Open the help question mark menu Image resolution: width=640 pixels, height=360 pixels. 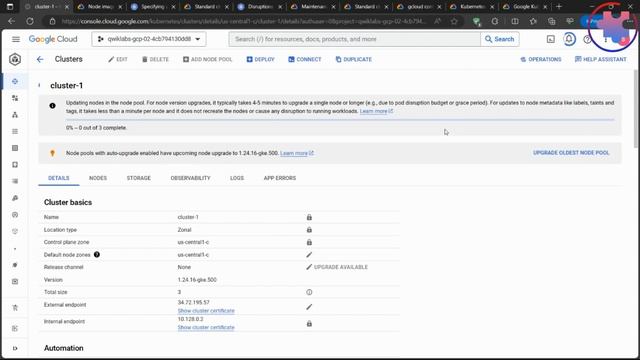point(587,40)
